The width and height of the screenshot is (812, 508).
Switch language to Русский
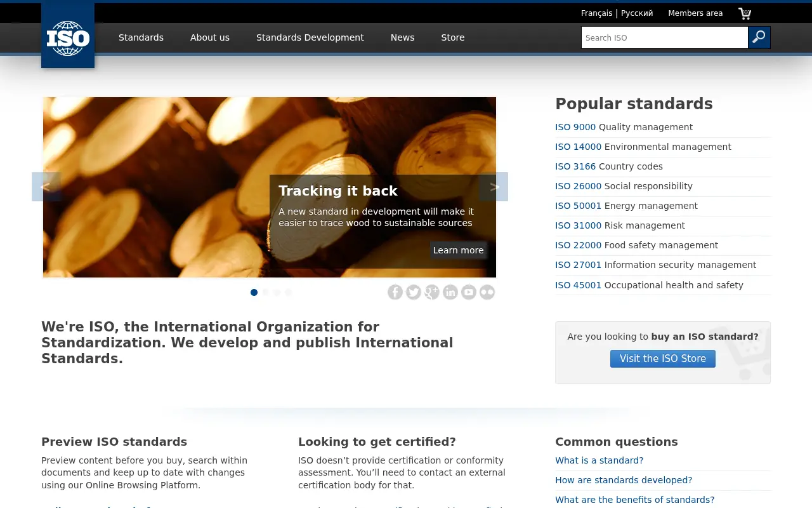coord(637,13)
